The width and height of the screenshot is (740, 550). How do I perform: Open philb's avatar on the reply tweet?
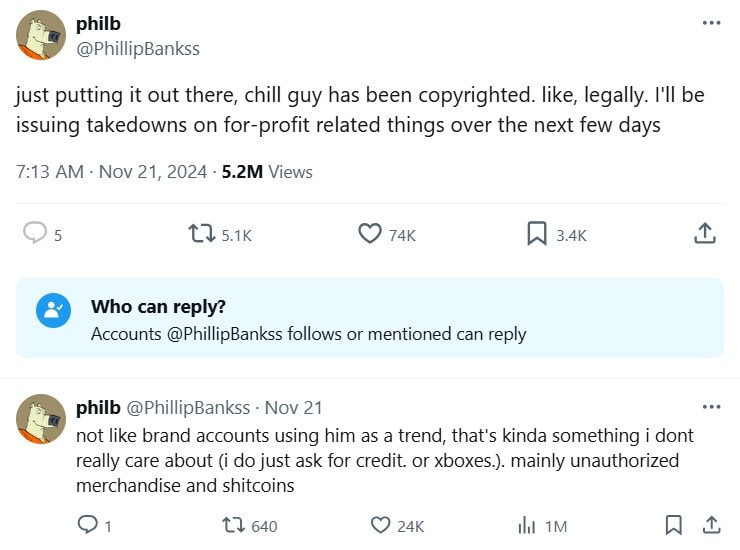42,420
